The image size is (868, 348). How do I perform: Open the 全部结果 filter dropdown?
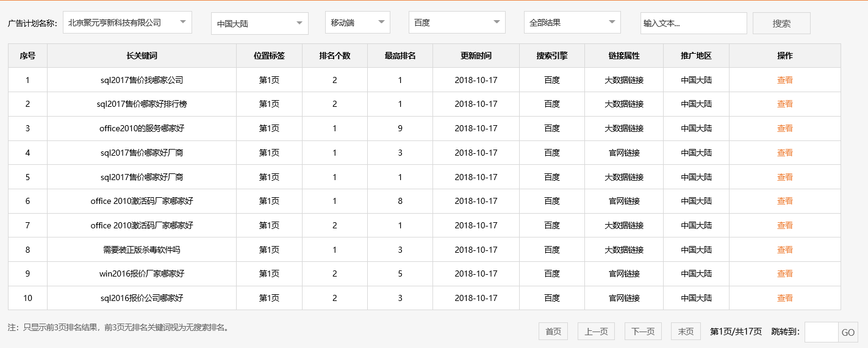coord(572,23)
